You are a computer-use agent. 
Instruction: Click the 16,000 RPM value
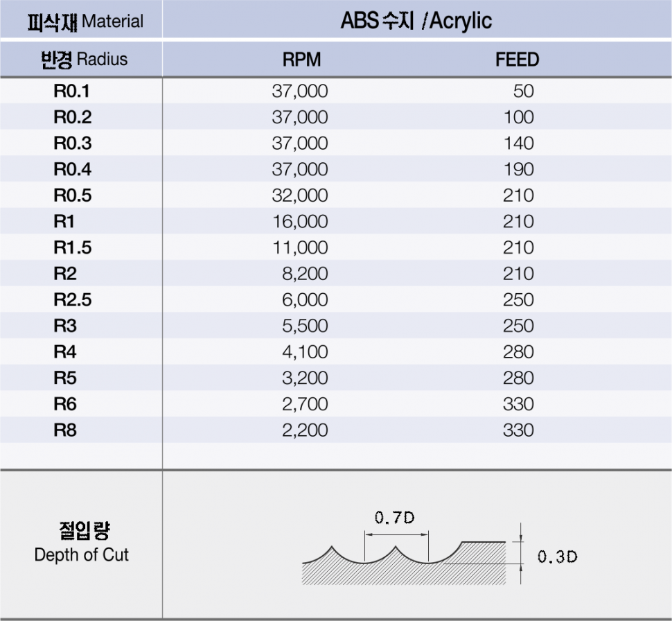pyautogui.click(x=299, y=222)
